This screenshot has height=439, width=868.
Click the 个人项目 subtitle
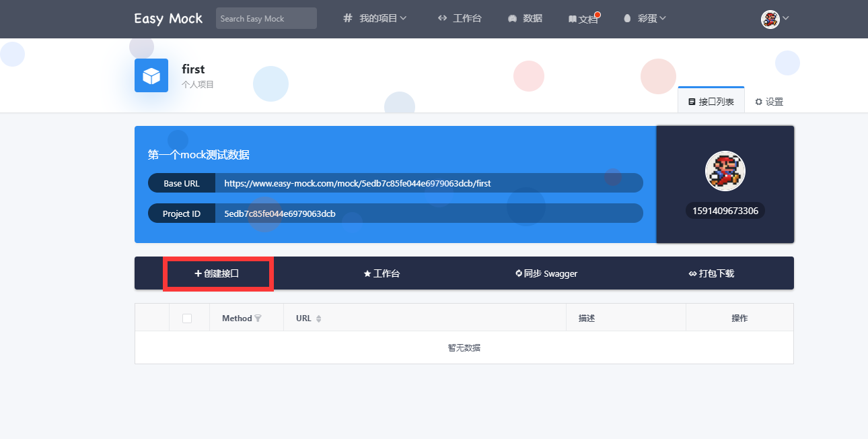[198, 85]
